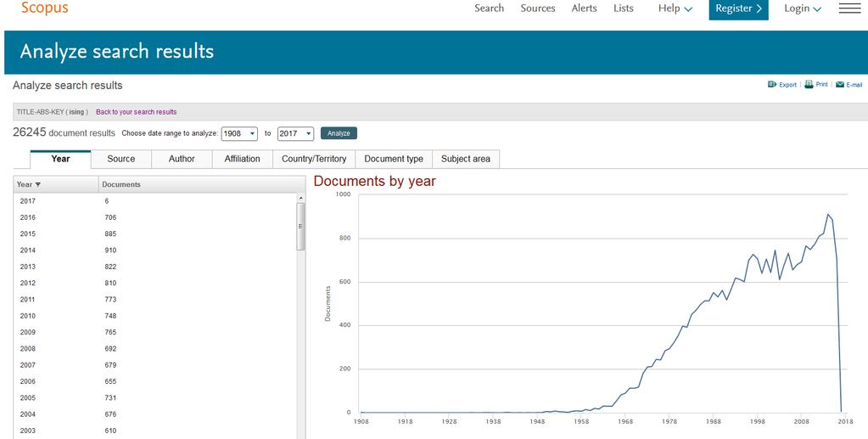Click the 1968 x-axis label

click(625, 422)
